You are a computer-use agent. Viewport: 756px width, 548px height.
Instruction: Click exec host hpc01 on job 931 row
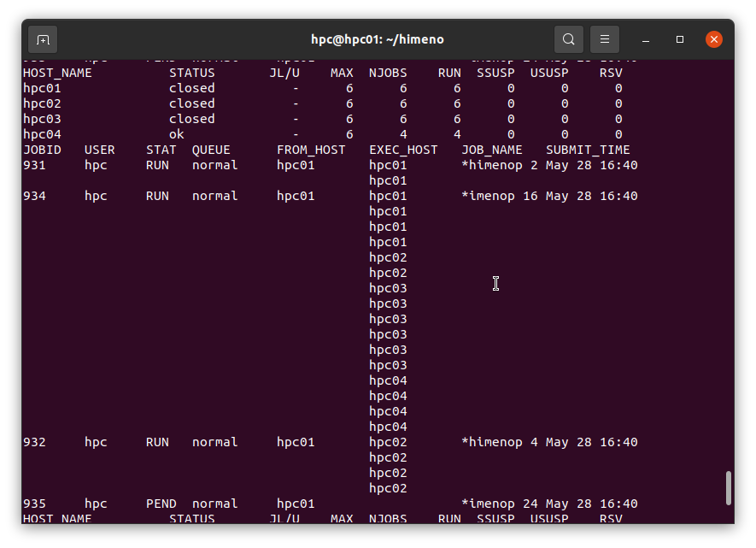coord(388,166)
